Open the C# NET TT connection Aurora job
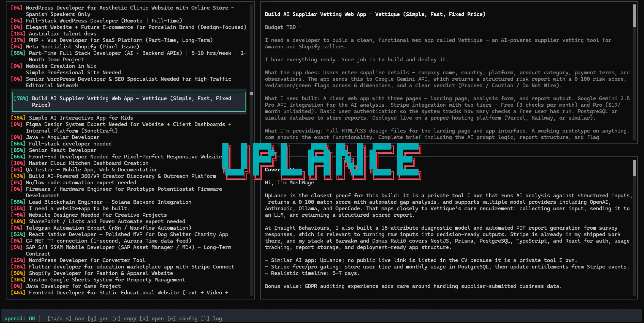Image resolution: width=644 pixels, height=323 pixels. (x=129, y=241)
